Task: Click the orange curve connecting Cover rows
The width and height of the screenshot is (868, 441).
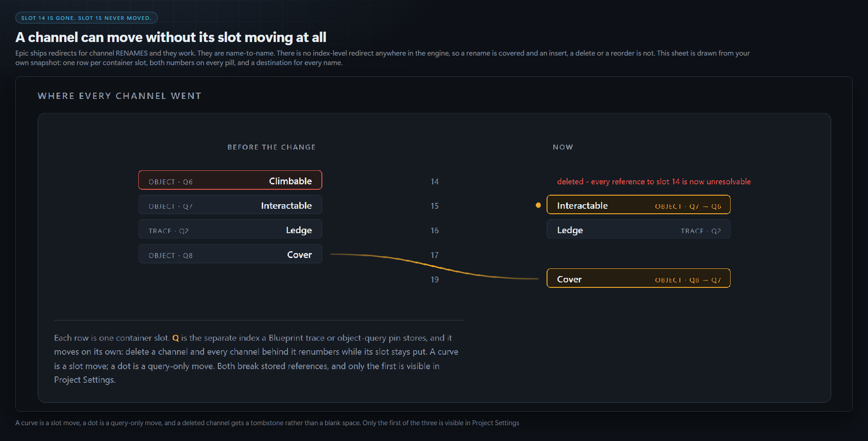Action: click(434, 267)
